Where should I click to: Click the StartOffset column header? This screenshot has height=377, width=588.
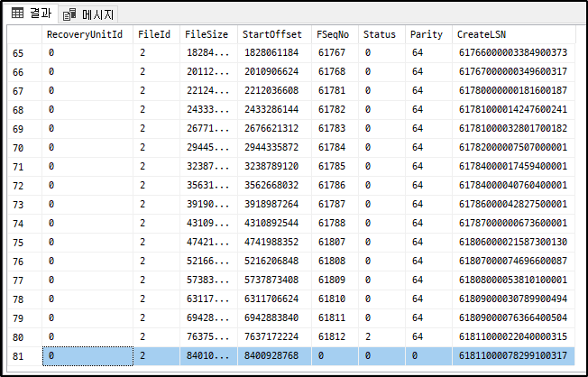point(274,34)
